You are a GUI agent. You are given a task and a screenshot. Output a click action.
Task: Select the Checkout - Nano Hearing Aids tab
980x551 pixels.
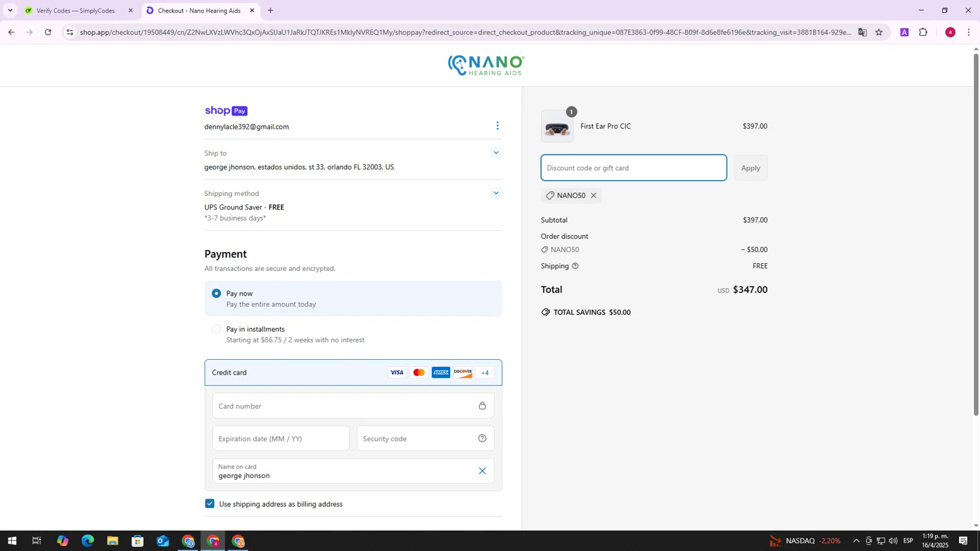[199, 10]
